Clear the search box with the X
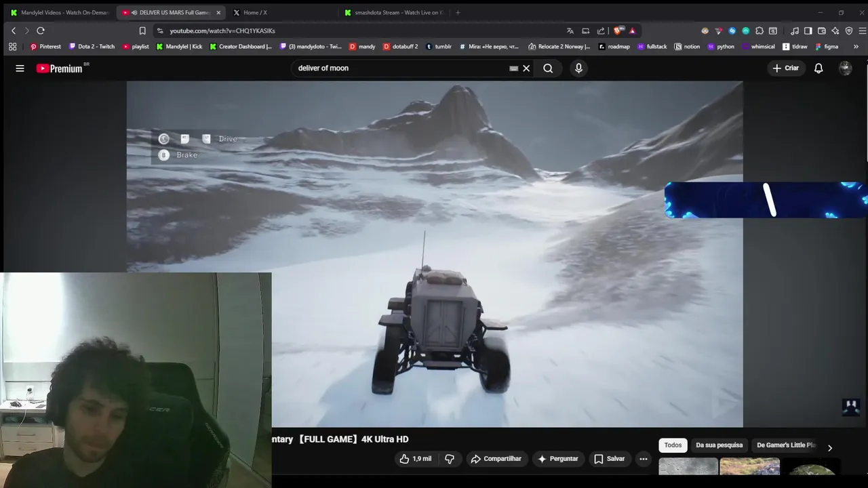 (526, 68)
